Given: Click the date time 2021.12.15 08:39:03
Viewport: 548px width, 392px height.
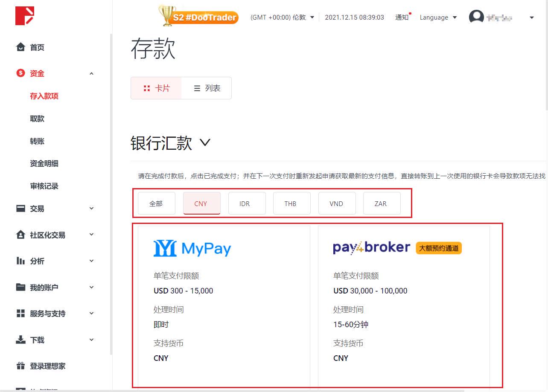Looking at the screenshot, I should click(354, 17).
